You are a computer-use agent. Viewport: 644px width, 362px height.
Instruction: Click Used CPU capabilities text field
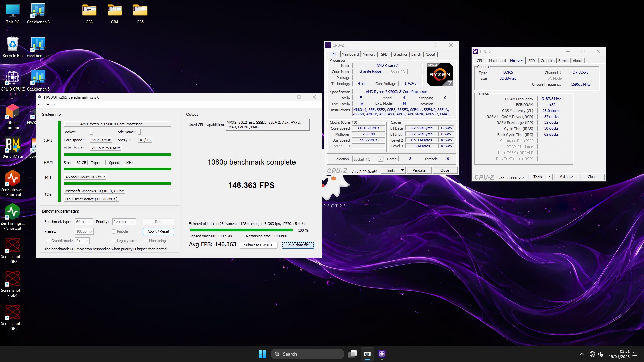[267, 125]
